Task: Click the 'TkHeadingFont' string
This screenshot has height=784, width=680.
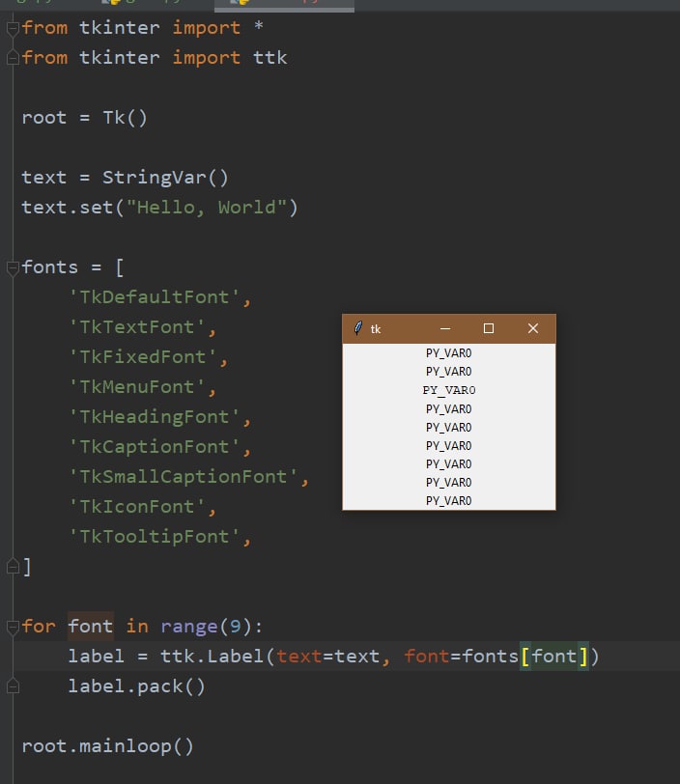Action: click(x=155, y=417)
